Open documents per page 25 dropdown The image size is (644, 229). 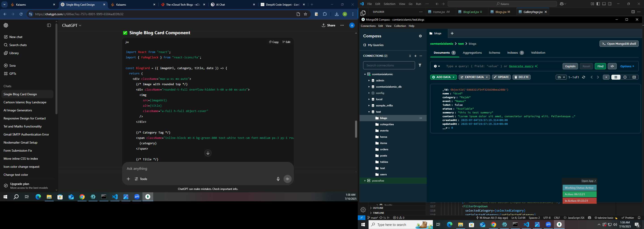pos(561,77)
